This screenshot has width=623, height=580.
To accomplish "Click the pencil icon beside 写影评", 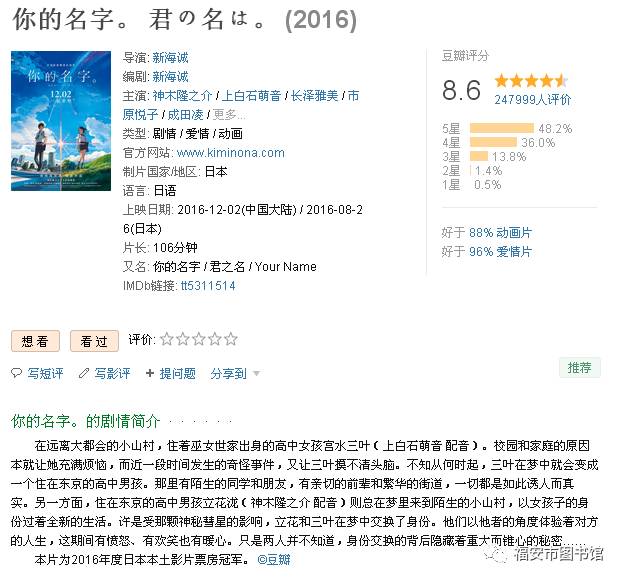I will [x=83, y=373].
